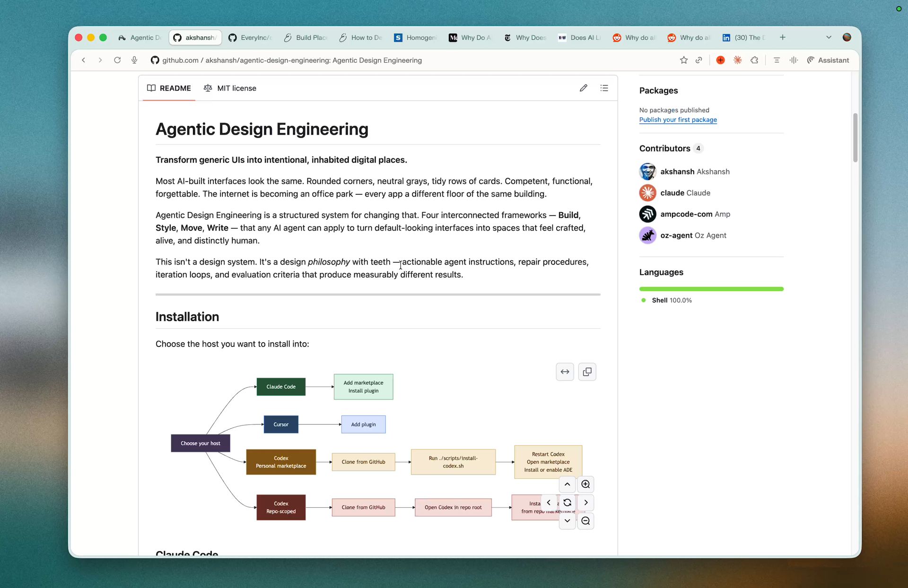Switch to the MIT license tab
Screen dimensions: 908x588
click(x=230, y=88)
